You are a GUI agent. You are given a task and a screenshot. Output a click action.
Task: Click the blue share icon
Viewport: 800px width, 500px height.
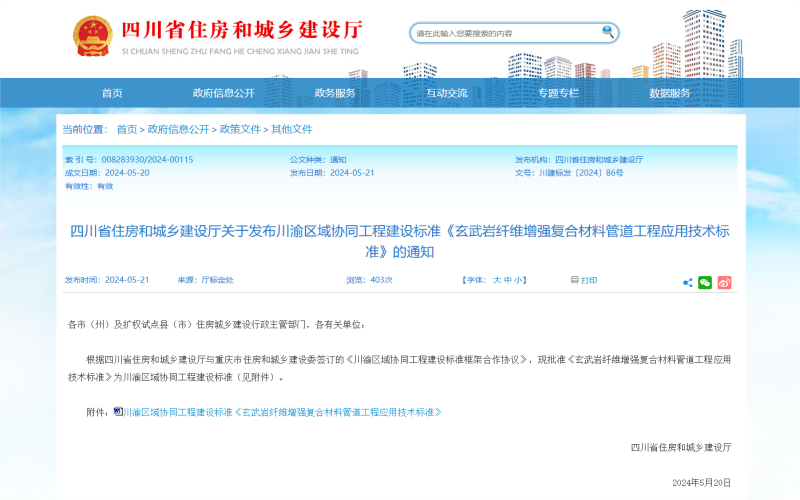coord(687,282)
